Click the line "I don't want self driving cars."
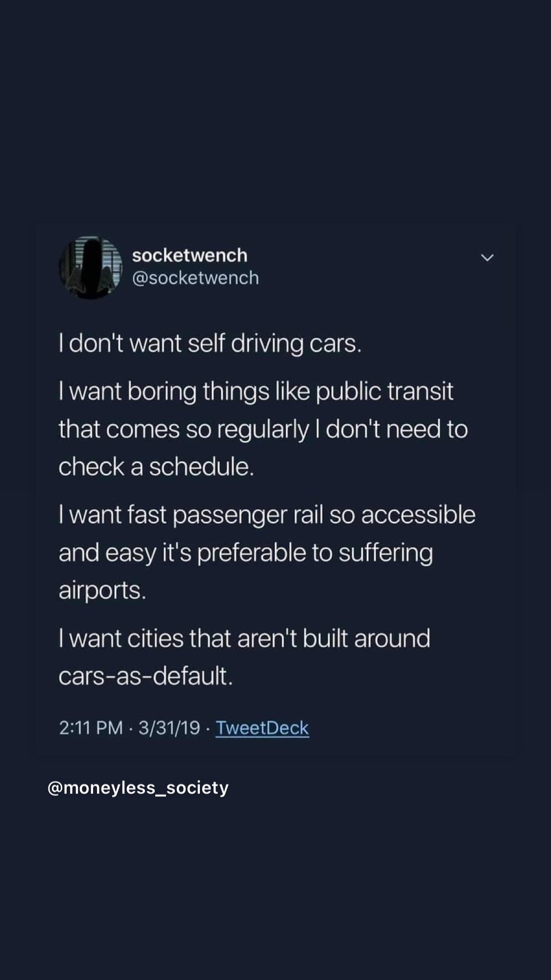 point(210,343)
